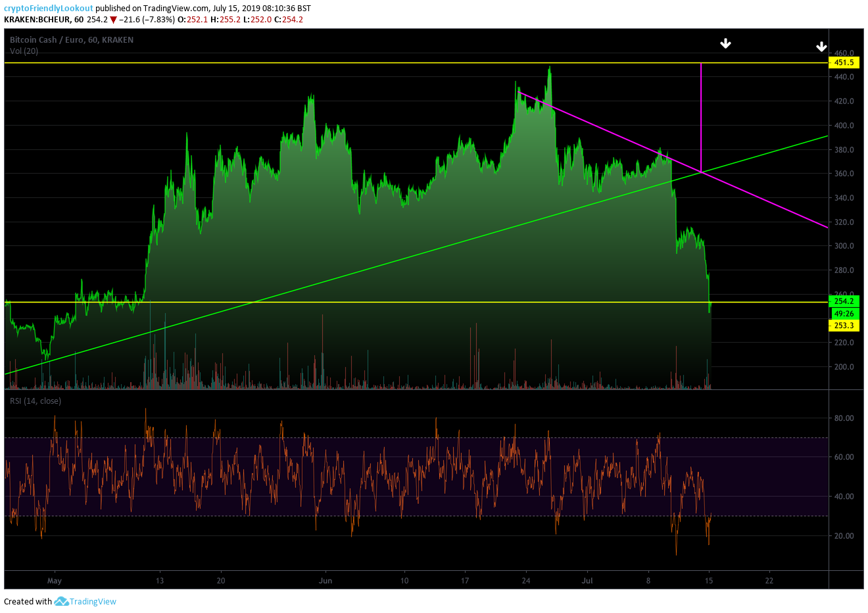Click the '−21.6 (−7.83%)' change text
Viewport: 868px width, 613px height.
point(147,20)
